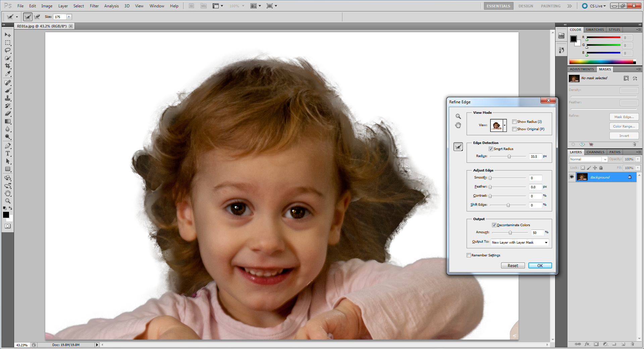Enable Show Original (P) checkbox

pos(514,129)
